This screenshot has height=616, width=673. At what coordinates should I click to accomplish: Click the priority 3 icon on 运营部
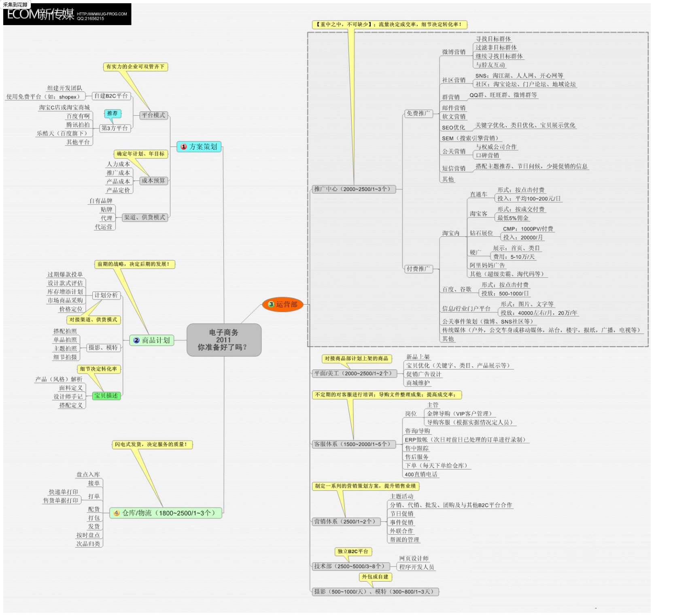tap(271, 304)
